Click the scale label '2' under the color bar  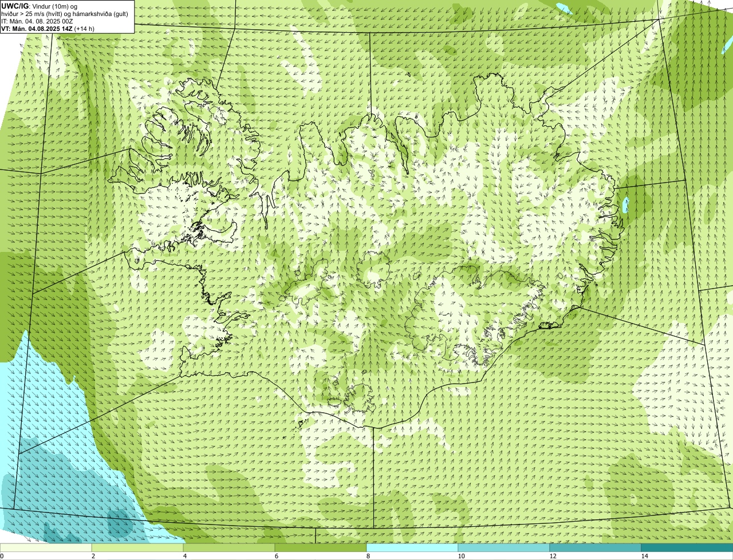(93, 556)
